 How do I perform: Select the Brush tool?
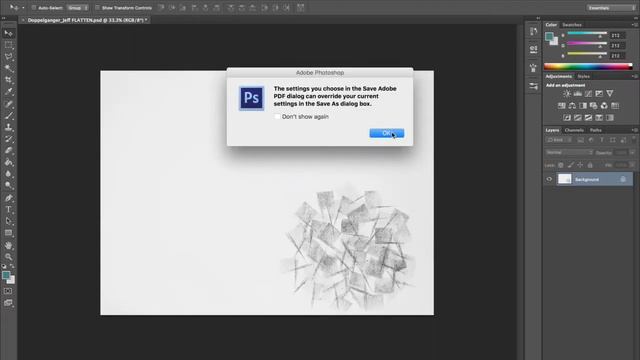pos(9,116)
